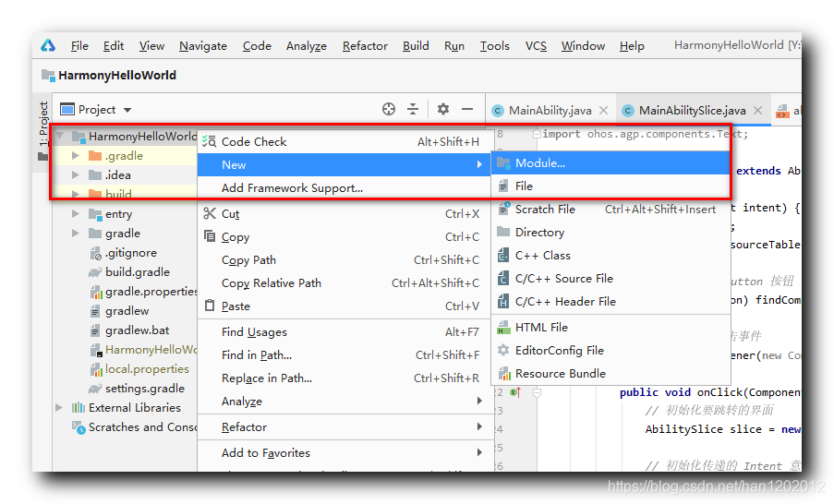This screenshot has width=834, height=504.
Task: Open Project panel settings gear
Action: (x=443, y=109)
